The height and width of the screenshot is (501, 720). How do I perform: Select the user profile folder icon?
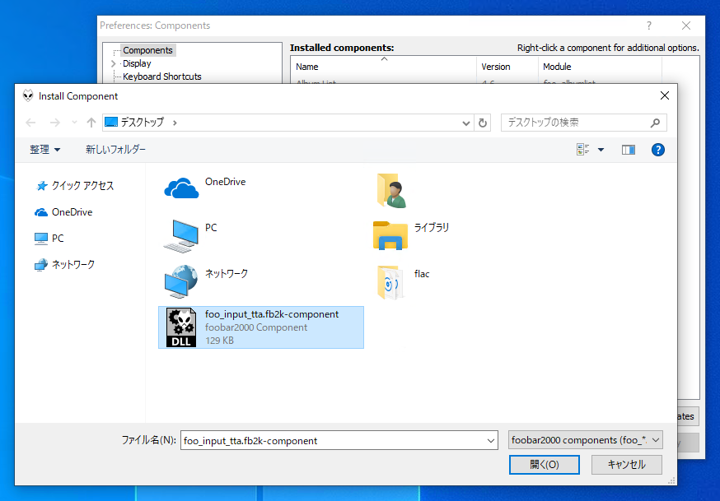(391, 191)
